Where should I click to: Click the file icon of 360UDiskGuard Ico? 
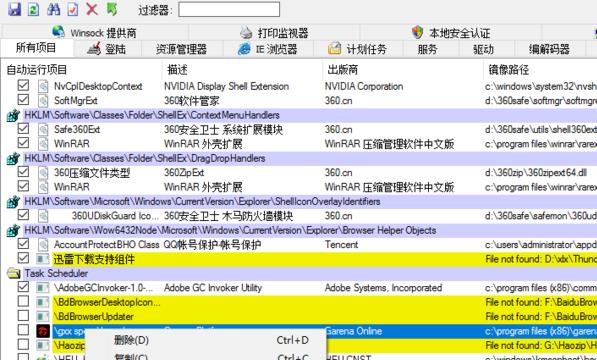[x=43, y=216]
